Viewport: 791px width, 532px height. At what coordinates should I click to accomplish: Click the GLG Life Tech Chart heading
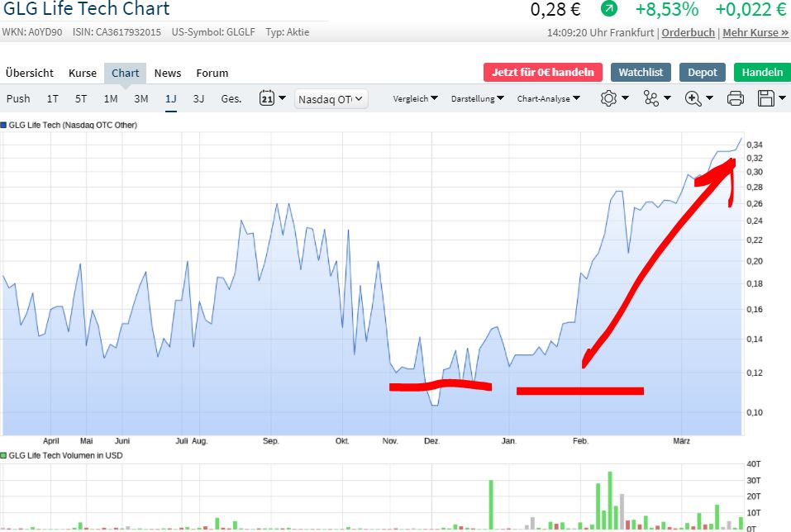pos(86,8)
